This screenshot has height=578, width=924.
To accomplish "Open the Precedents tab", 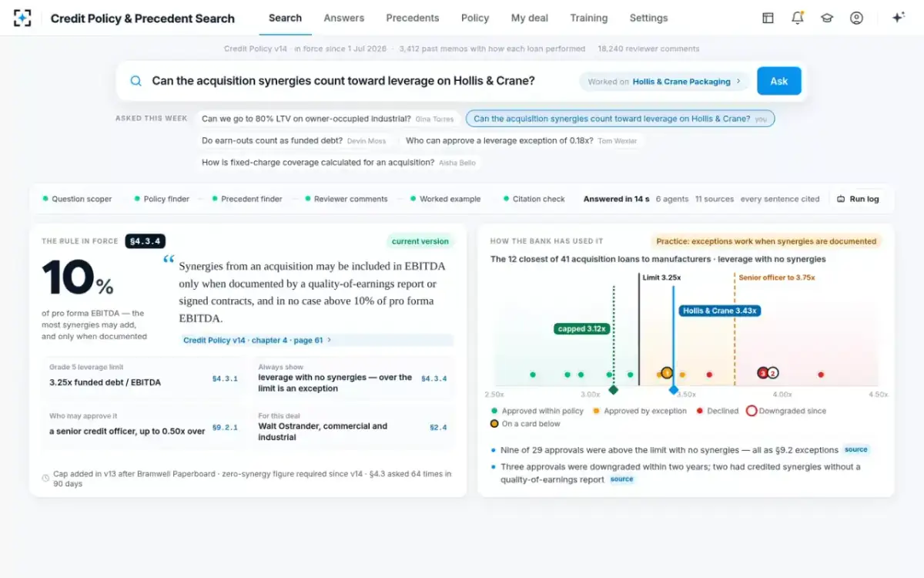I will (413, 18).
